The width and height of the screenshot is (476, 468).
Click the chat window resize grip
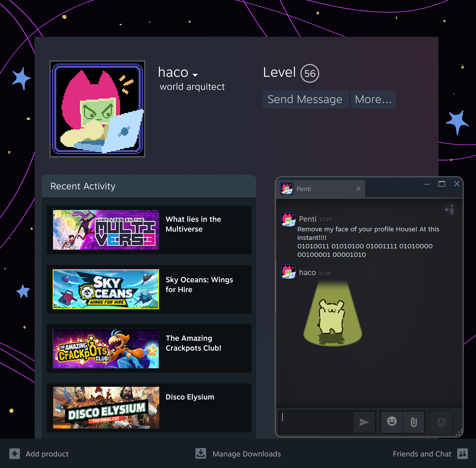click(x=459, y=432)
